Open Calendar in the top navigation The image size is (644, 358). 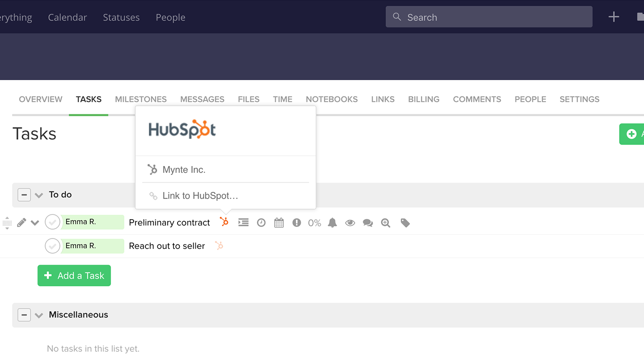pyautogui.click(x=68, y=17)
